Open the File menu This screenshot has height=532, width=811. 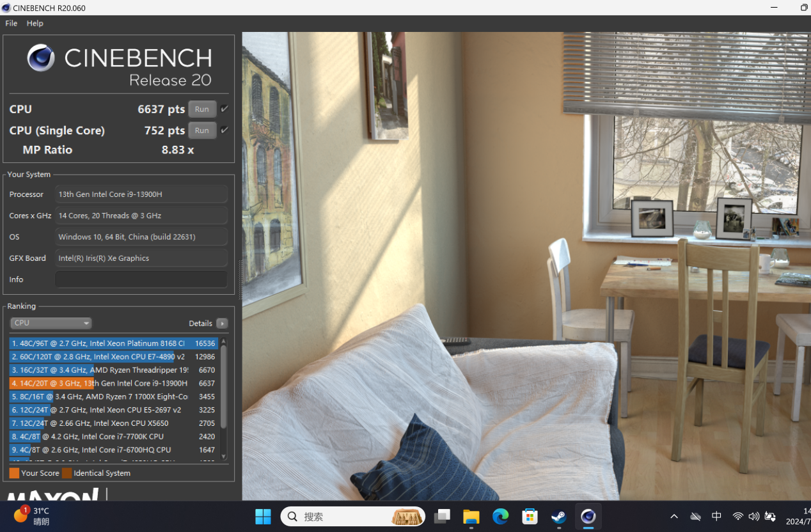(x=11, y=23)
